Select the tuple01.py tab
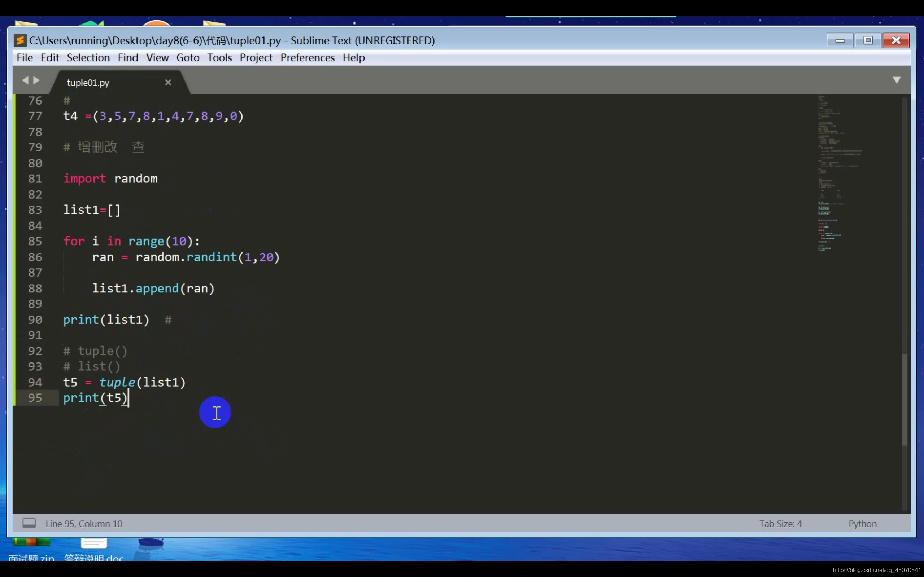 [88, 83]
